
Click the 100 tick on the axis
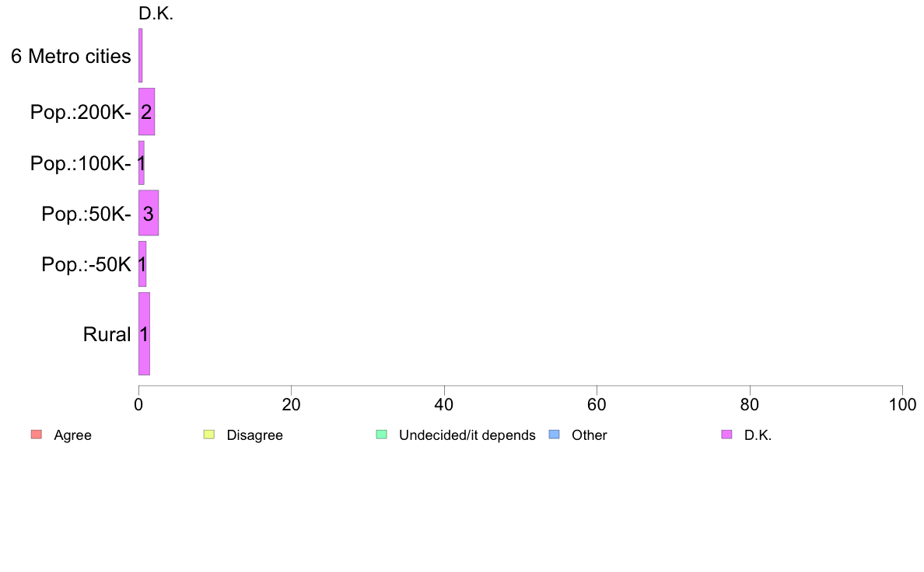click(902, 405)
